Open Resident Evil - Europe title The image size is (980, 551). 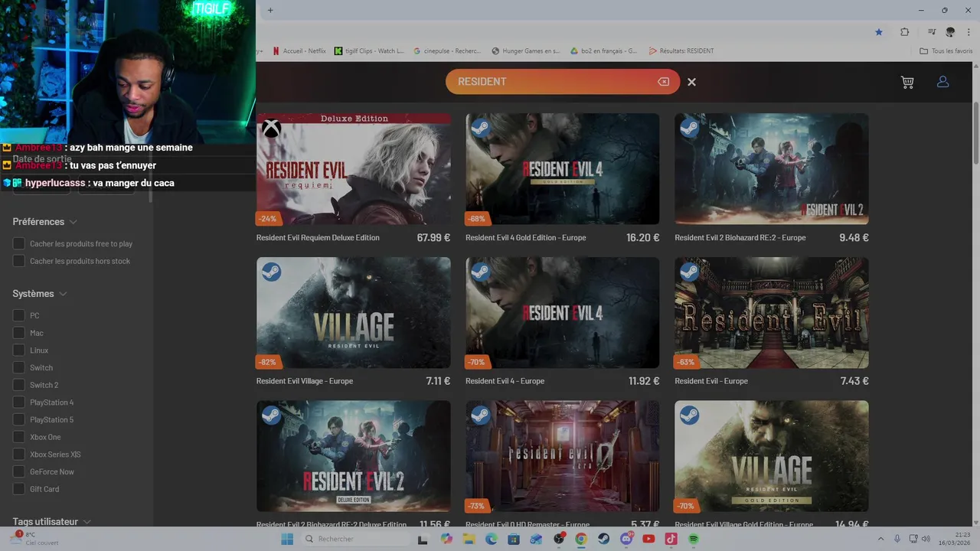click(711, 381)
